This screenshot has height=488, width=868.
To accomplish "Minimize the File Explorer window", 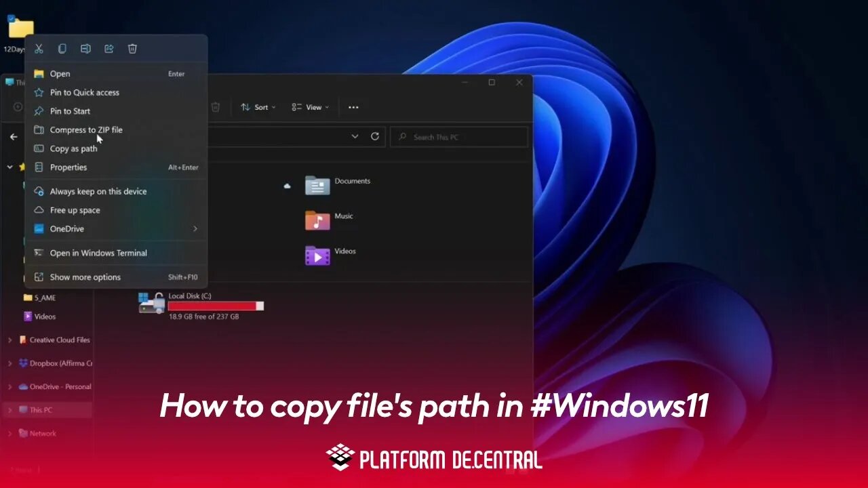I will click(465, 83).
